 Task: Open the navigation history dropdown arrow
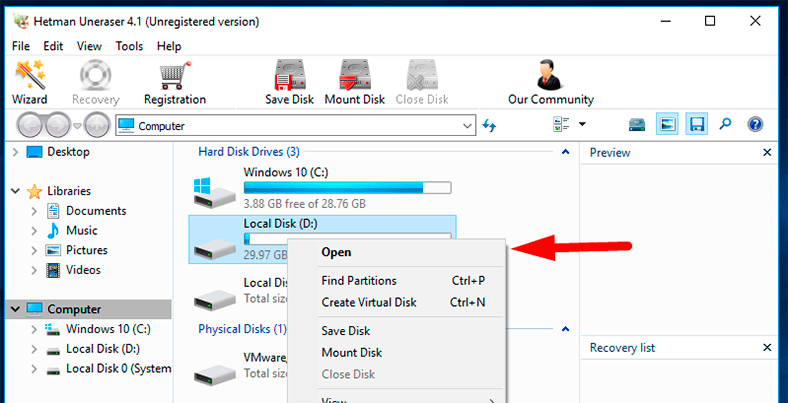[77, 126]
